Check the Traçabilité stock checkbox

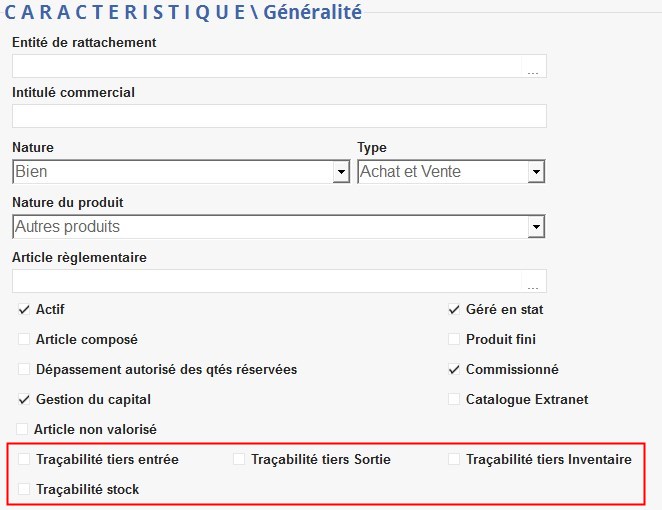(x=24, y=490)
